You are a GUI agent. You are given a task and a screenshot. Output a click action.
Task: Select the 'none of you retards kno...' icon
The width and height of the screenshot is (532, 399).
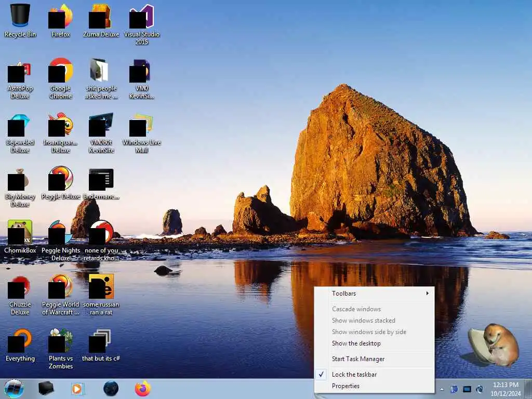(101, 241)
